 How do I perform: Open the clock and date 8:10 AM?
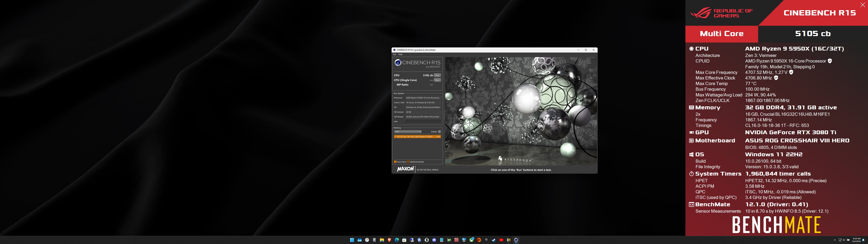tap(856, 240)
